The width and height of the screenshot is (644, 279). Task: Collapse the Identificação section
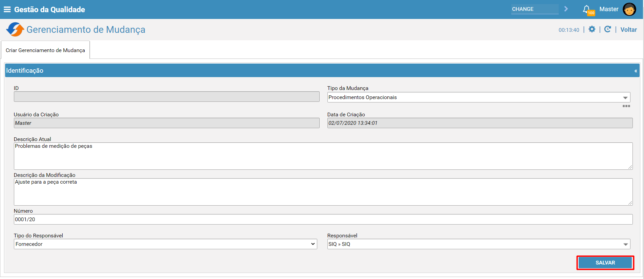(636, 71)
